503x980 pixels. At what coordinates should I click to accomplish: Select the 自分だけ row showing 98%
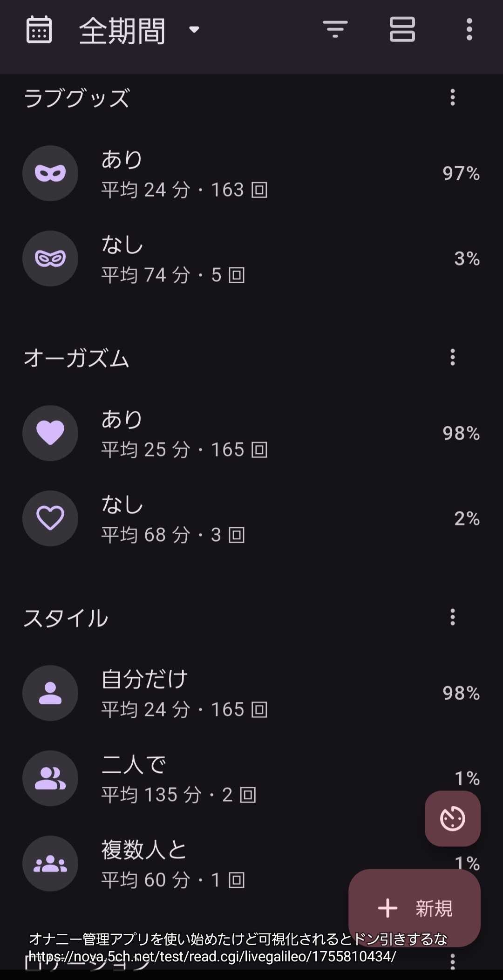pyautogui.click(x=251, y=693)
